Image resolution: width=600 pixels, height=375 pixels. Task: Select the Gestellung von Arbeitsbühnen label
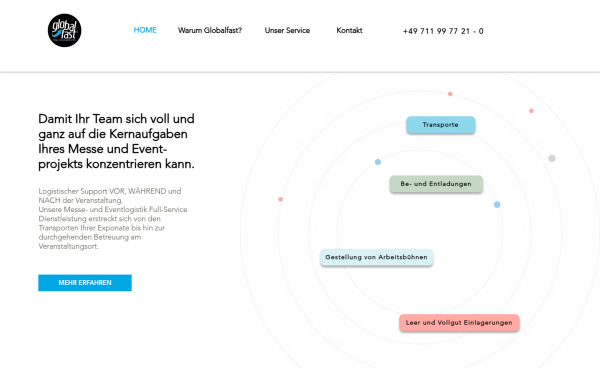point(377,257)
